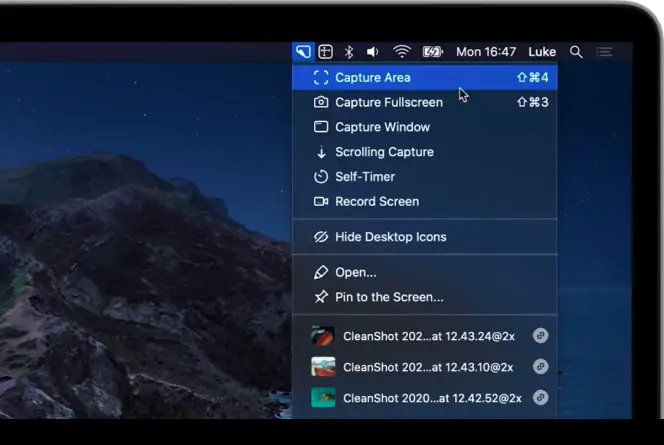The height and width of the screenshot is (445, 664).
Task: Open the CleanShot menu bar icon
Action: pyautogui.click(x=303, y=52)
